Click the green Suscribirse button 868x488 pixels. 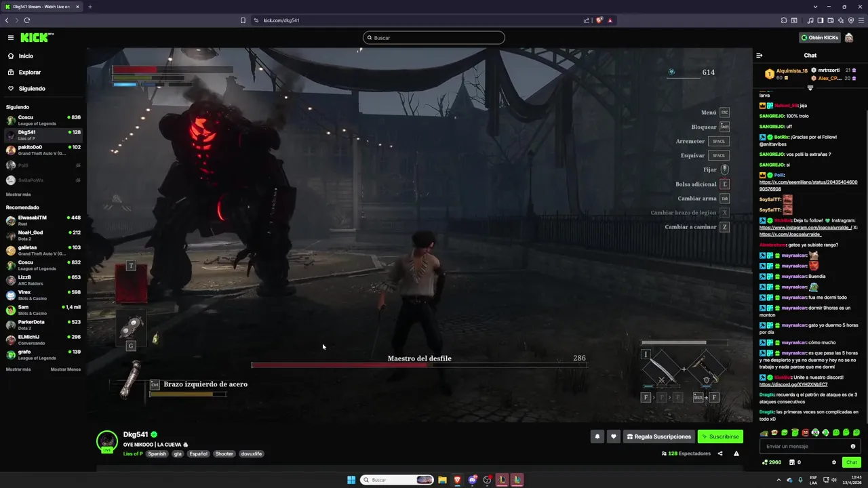[720, 436]
